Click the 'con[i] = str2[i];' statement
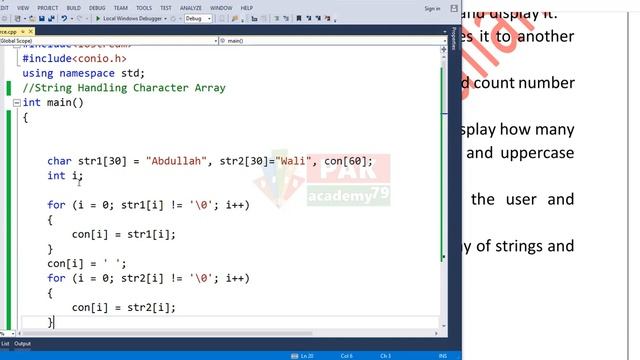 124,307
